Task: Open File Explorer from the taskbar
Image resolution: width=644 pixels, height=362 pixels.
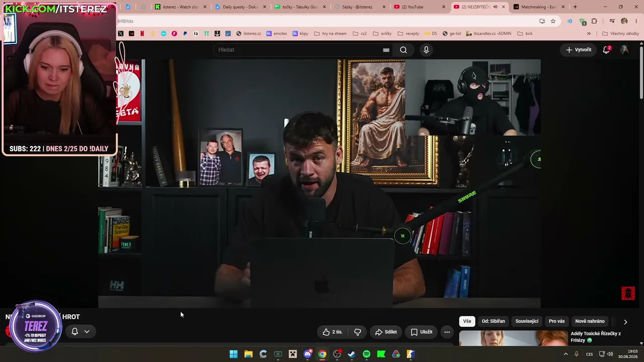Action: [249, 354]
